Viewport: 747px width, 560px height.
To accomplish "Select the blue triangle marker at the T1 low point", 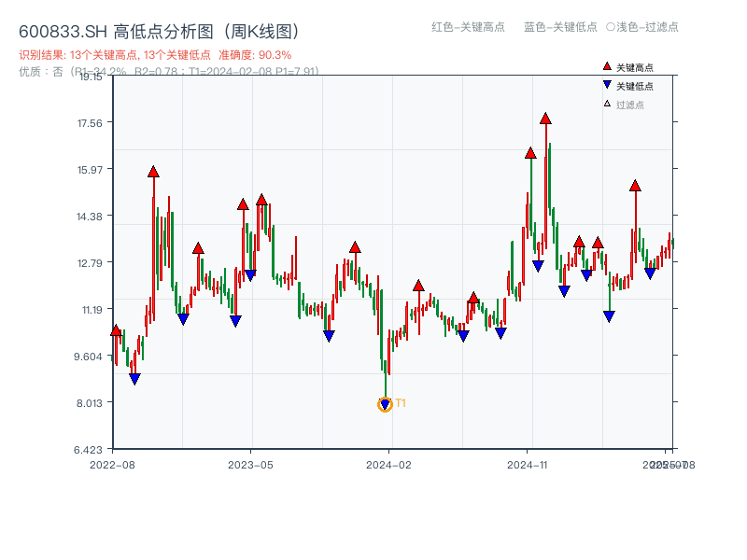I will pyautogui.click(x=384, y=402).
